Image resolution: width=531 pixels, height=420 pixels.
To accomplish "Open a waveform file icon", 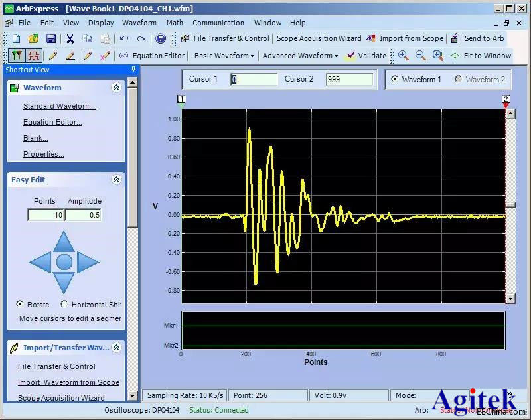I will click(x=33, y=38).
